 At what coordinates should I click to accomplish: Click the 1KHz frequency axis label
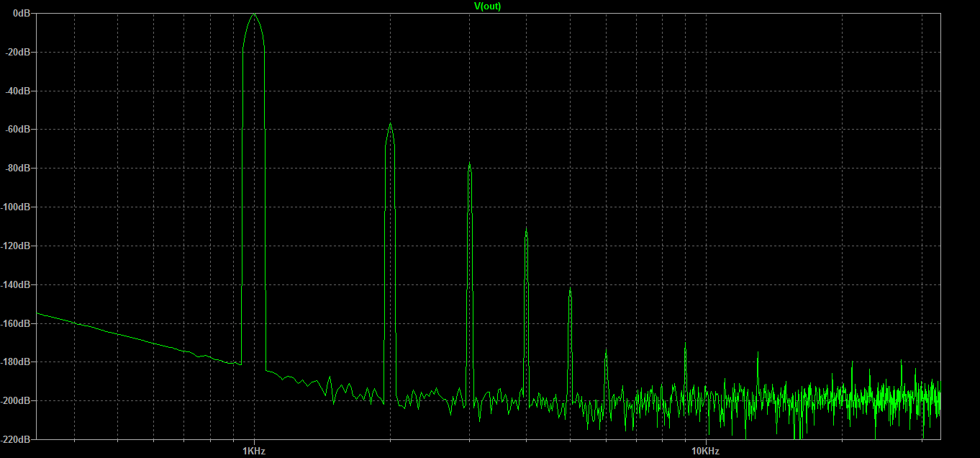click(254, 451)
